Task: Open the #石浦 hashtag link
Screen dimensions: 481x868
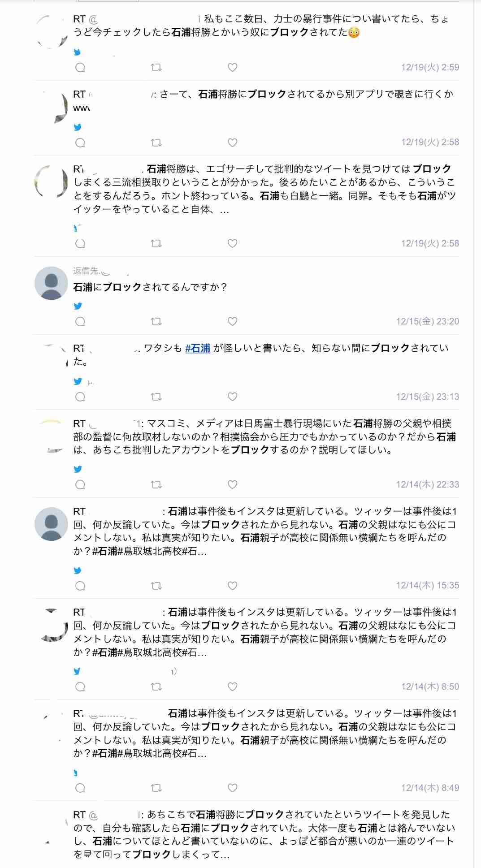Action: (198, 348)
